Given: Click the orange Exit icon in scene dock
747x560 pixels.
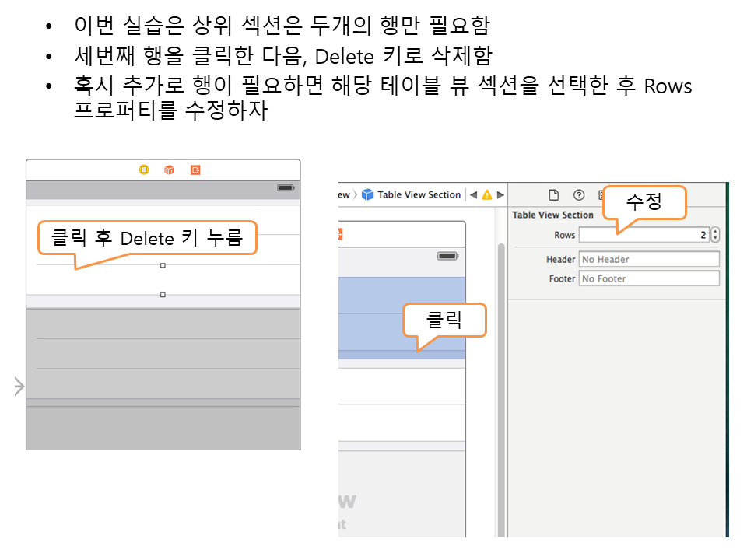Looking at the screenshot, I should pyautogui.click(x=195, y=170).
